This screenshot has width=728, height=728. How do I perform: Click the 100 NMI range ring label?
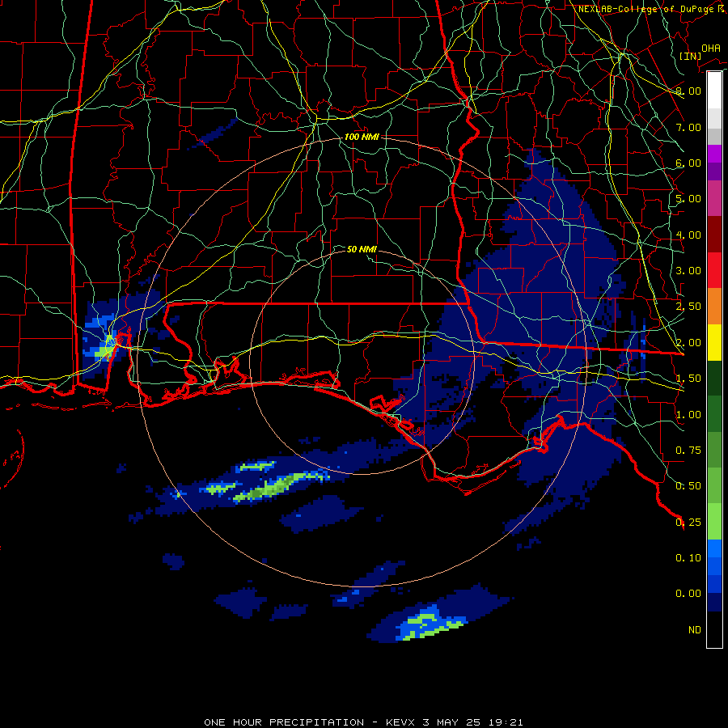pos(362,137)
